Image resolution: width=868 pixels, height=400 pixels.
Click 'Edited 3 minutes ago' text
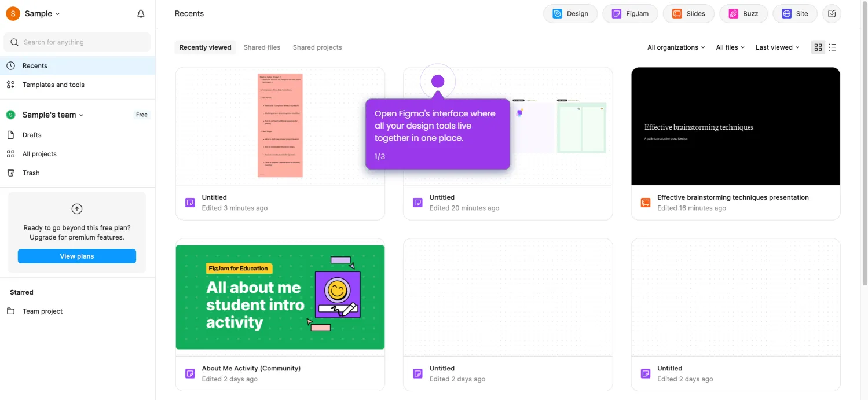click(x=235, y=208)
